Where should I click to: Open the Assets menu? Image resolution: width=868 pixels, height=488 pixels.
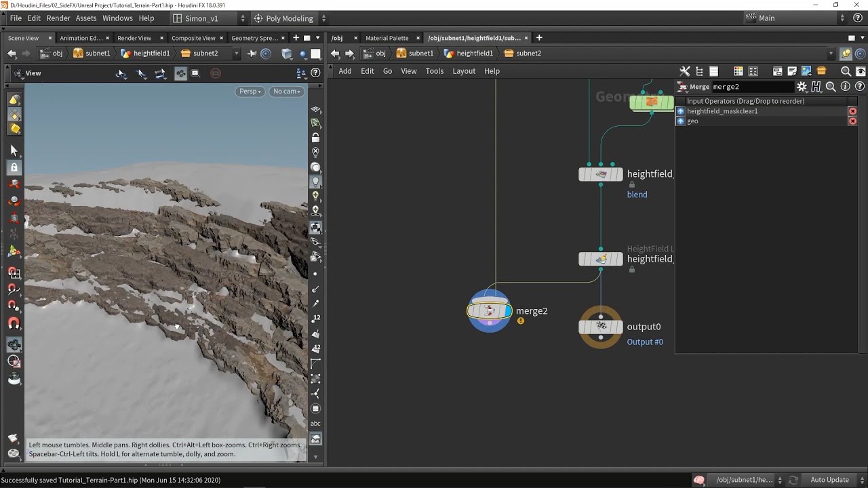[86, 18]
